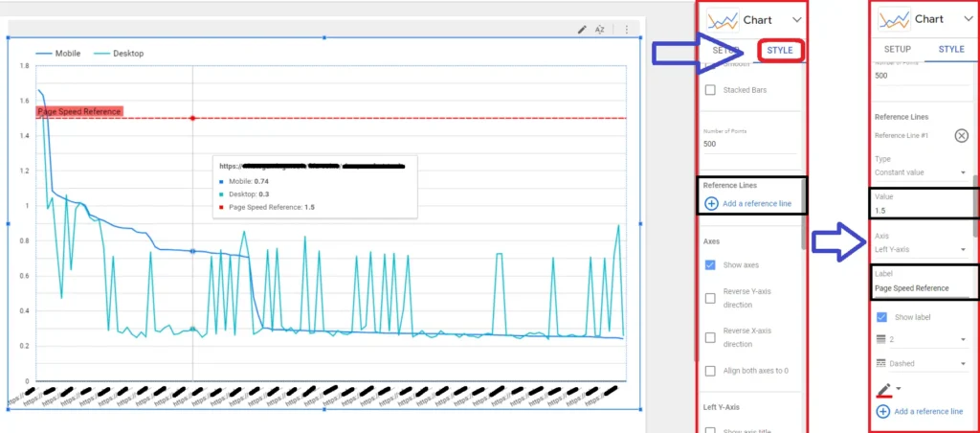Click the Mobile series legend marker
The image size is (980, 433).
click(44, 54)
